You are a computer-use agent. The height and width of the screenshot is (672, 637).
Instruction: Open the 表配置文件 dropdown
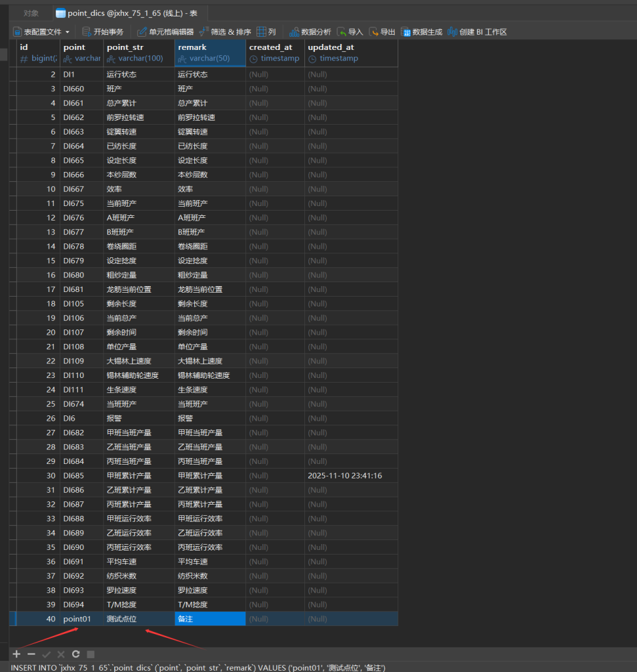(x=41, y=31)
